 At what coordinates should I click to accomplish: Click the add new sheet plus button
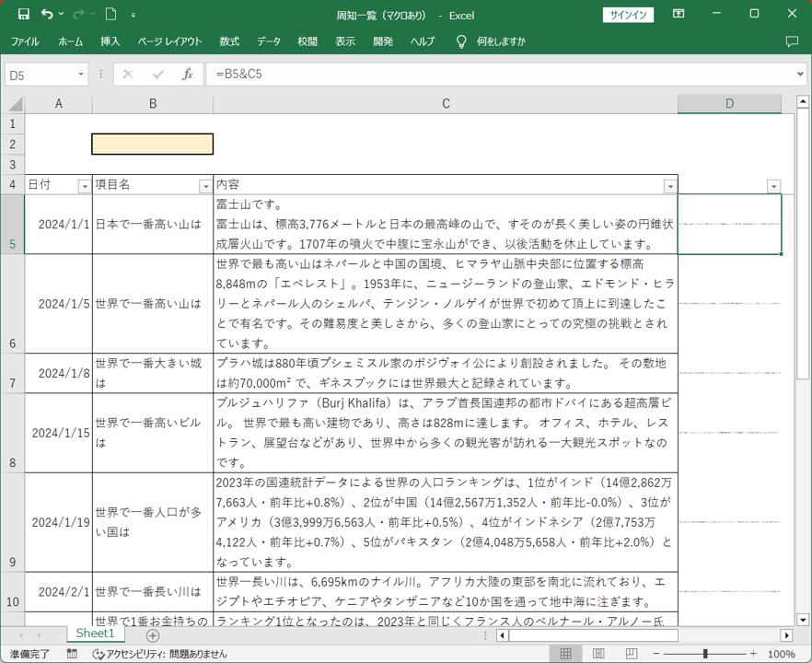pyautogui.click(x=153, y=635)
